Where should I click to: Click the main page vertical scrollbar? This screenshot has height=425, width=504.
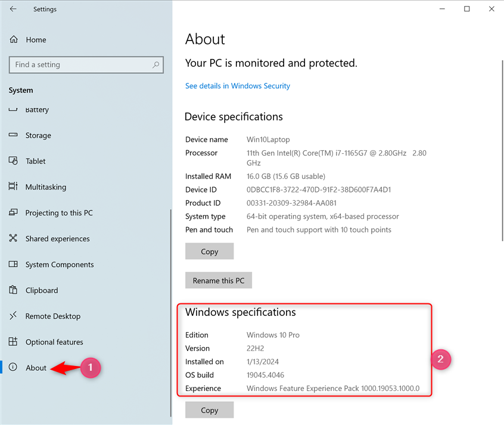[502, 151]
